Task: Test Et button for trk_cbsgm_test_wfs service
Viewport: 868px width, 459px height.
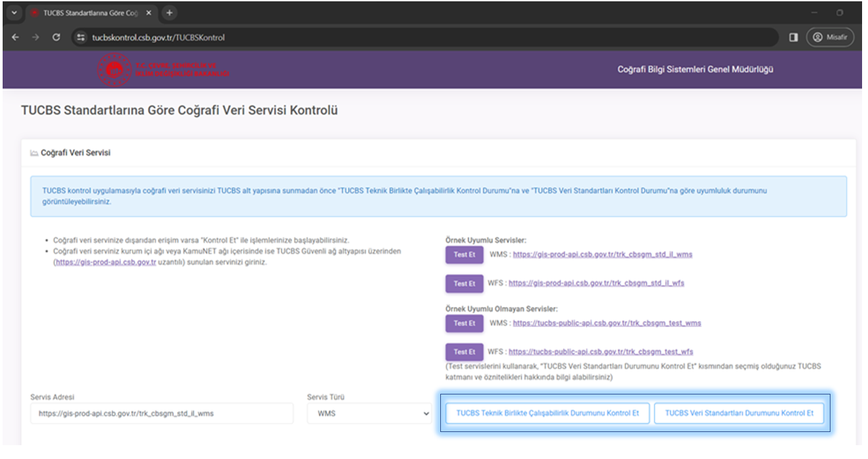Action: click(x=464, y=352)
